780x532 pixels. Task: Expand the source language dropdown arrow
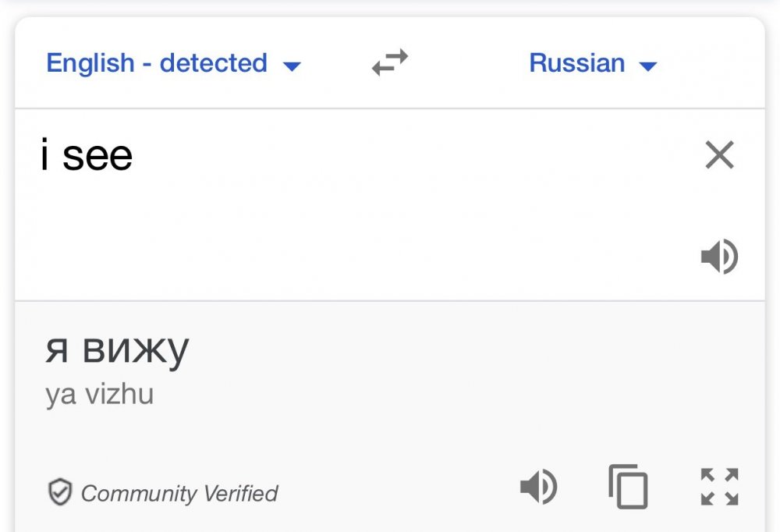(292, 66)
